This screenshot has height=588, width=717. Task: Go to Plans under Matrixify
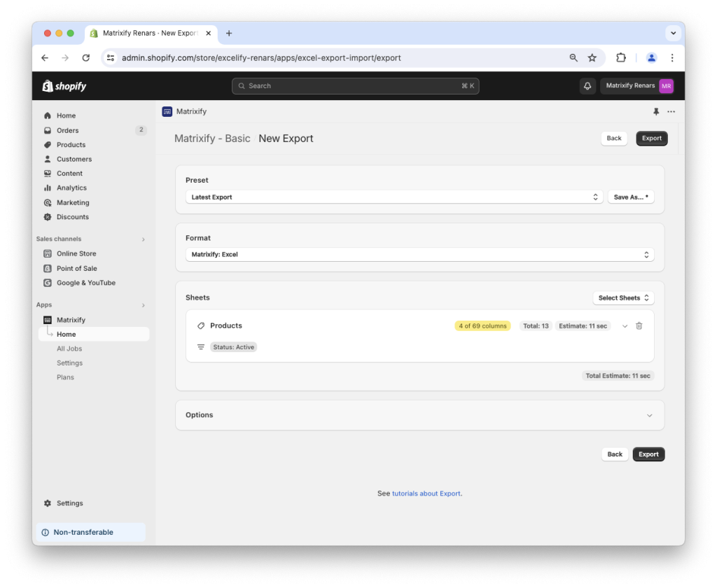pyautogui.click(x=65, y=377)
